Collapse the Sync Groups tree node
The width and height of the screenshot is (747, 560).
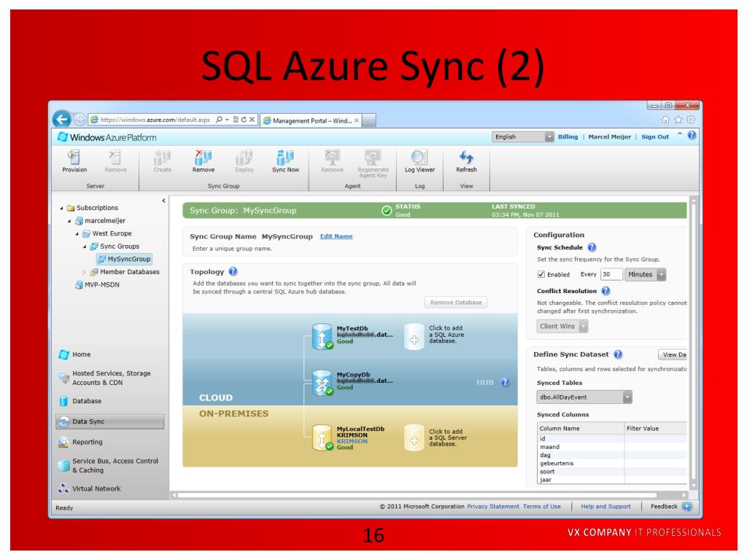[x=85, y=246]
